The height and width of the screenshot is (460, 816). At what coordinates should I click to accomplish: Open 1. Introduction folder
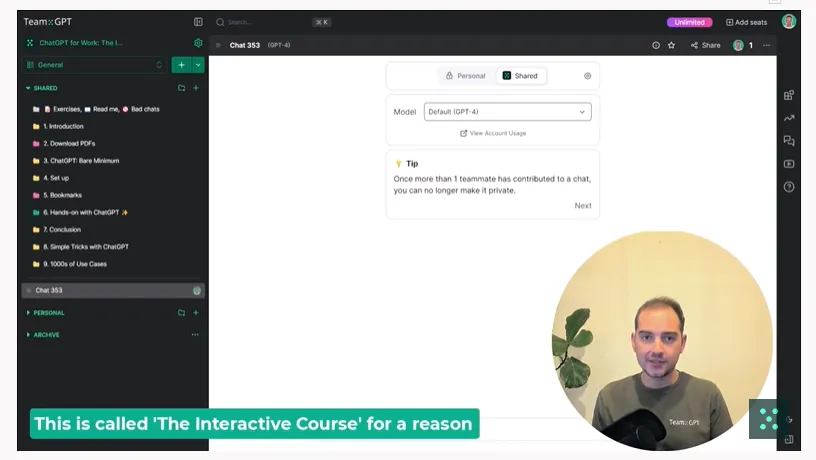pos(58,126)
